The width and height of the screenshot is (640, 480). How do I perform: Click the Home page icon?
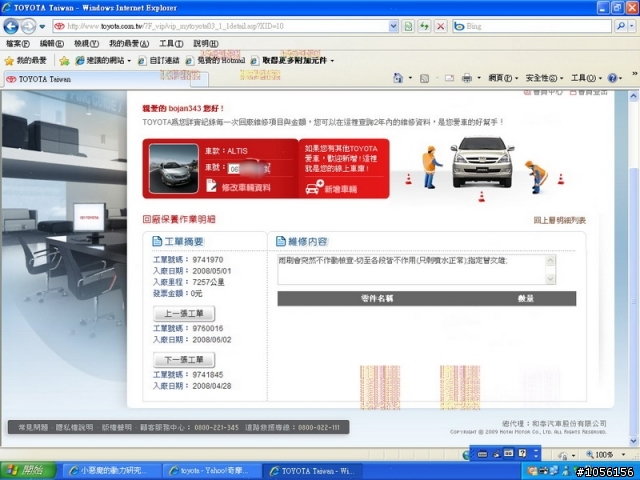(398, 78)
